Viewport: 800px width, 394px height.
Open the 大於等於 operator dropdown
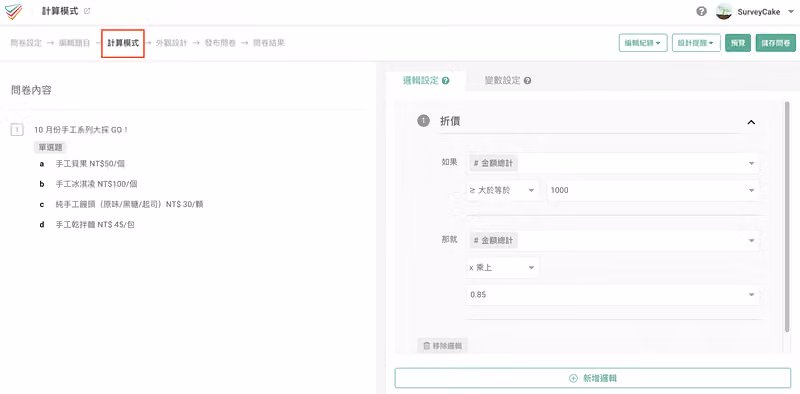[503, 190]
